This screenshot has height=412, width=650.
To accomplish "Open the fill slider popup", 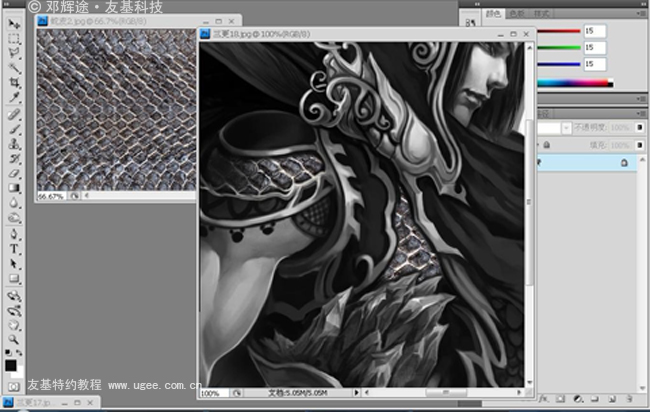I will 640,145.
